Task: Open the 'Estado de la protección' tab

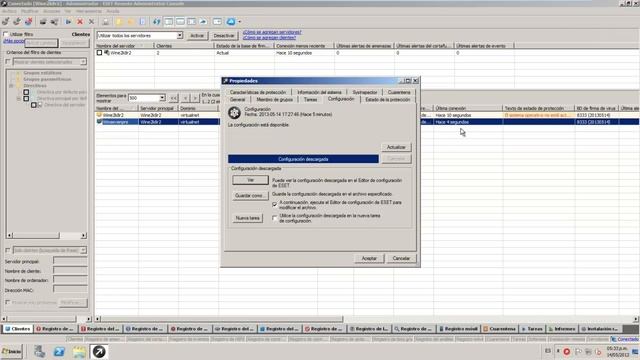Action: pos(388,100)
